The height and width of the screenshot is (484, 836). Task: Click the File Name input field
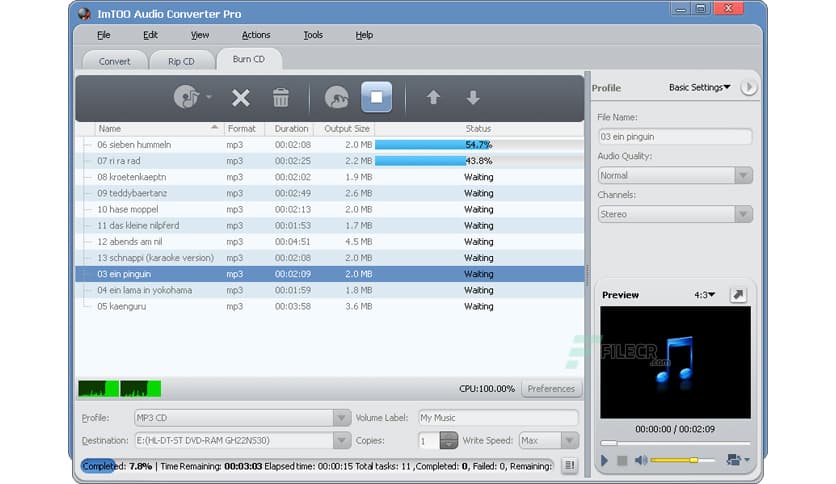click(675, 136)
